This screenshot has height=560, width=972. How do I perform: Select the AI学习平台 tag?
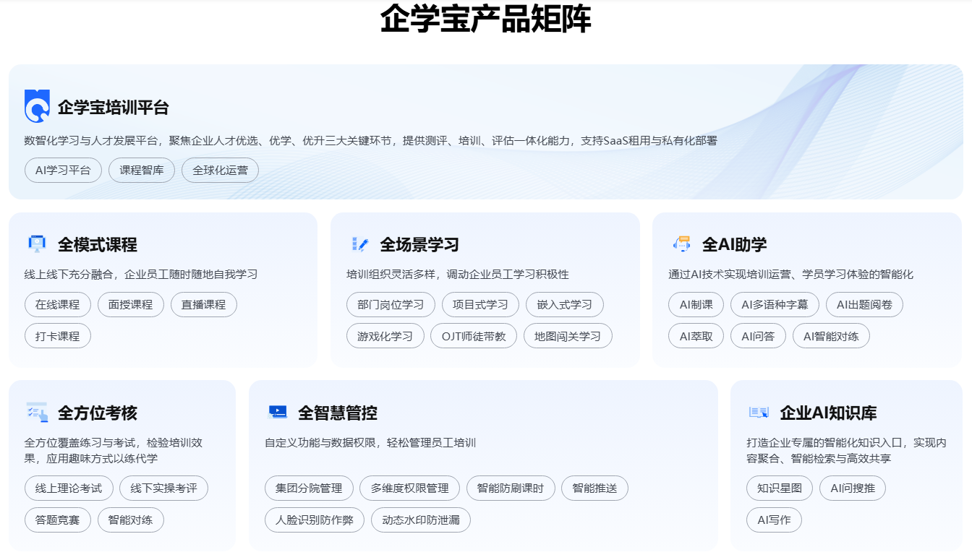pos(63,171)
